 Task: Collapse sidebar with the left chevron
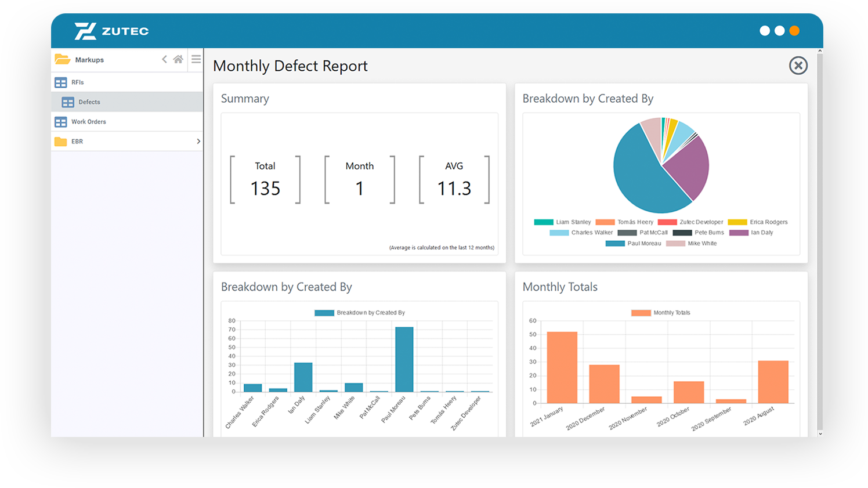click(x=164, y=59)
